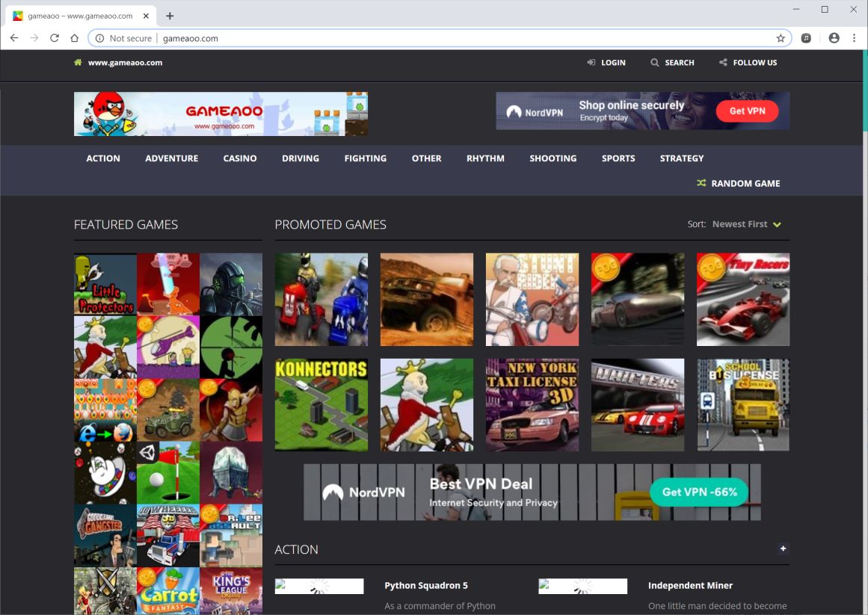Close the gameaoo browser tab
The image size is (868, 615).
point(146,16)
